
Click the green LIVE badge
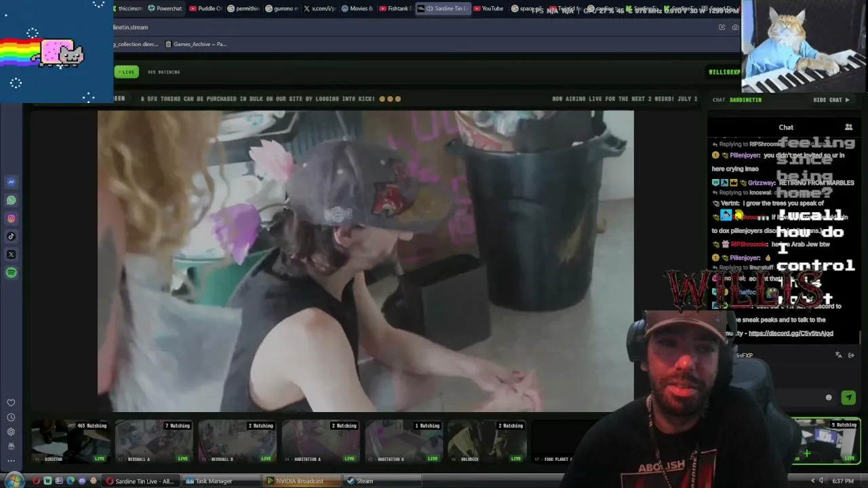point(126,72)
